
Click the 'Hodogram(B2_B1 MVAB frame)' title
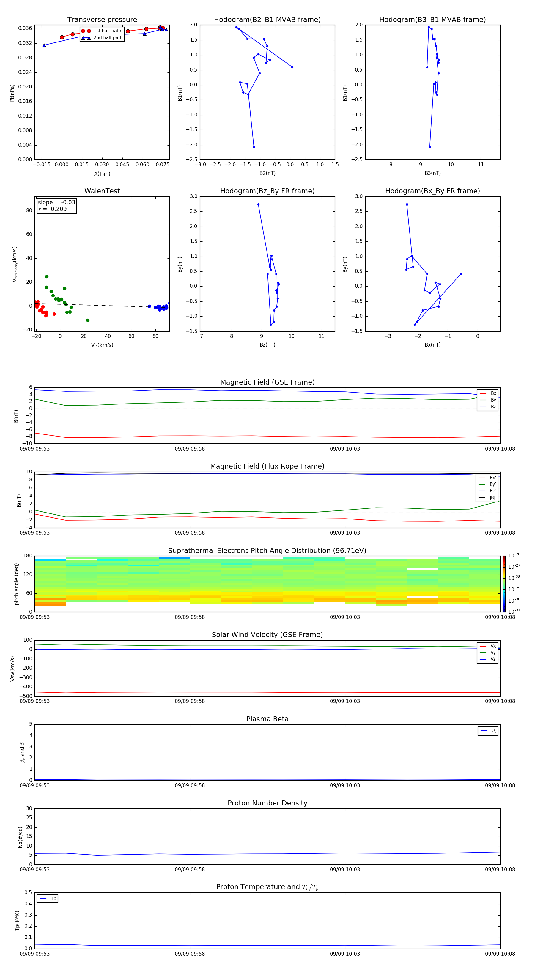267,20
